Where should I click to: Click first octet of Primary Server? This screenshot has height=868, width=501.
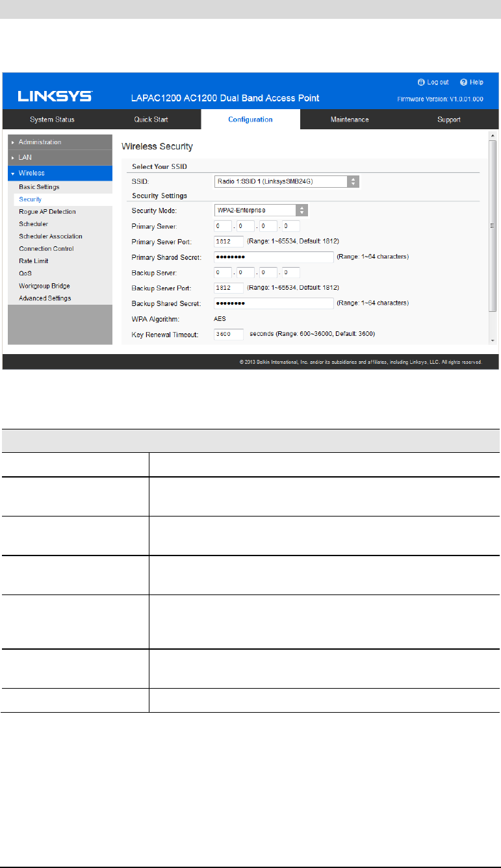pyautogui.click(x=223, y=226)
